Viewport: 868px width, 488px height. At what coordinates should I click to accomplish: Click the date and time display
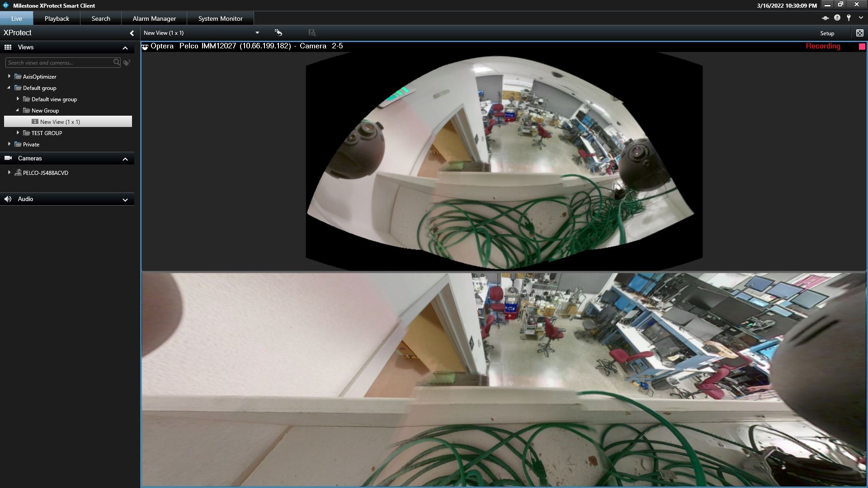[787, 5]
